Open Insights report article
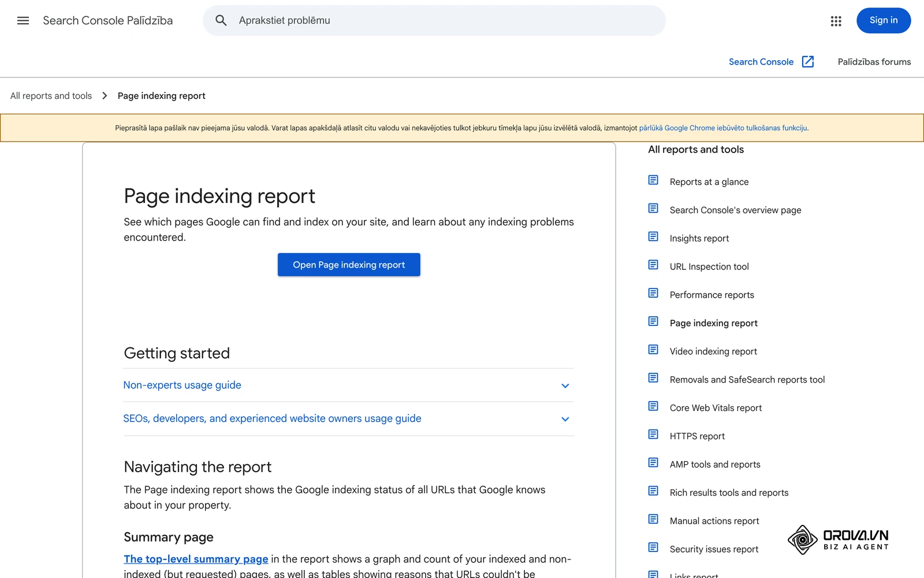Screen dimensions: 924x578 tap(699, 239)
